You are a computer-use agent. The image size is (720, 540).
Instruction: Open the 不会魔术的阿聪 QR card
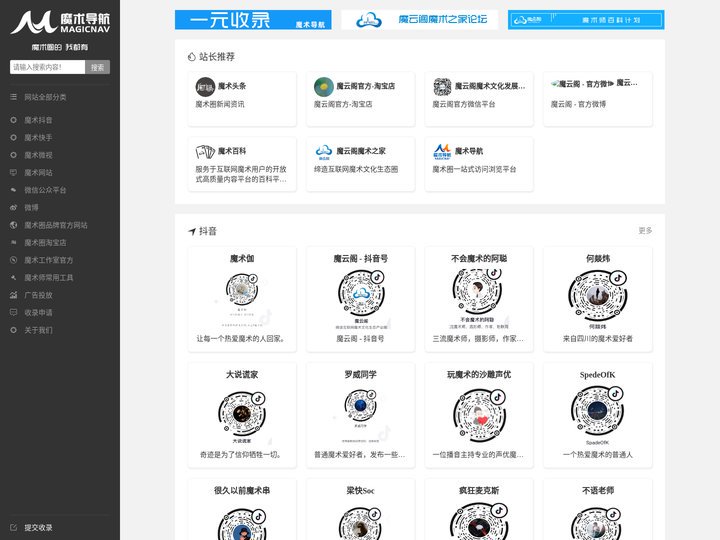[x=479, y=299]
